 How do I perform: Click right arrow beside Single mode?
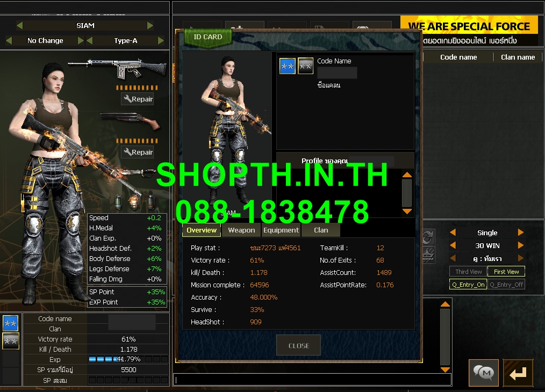pos(520,233)
